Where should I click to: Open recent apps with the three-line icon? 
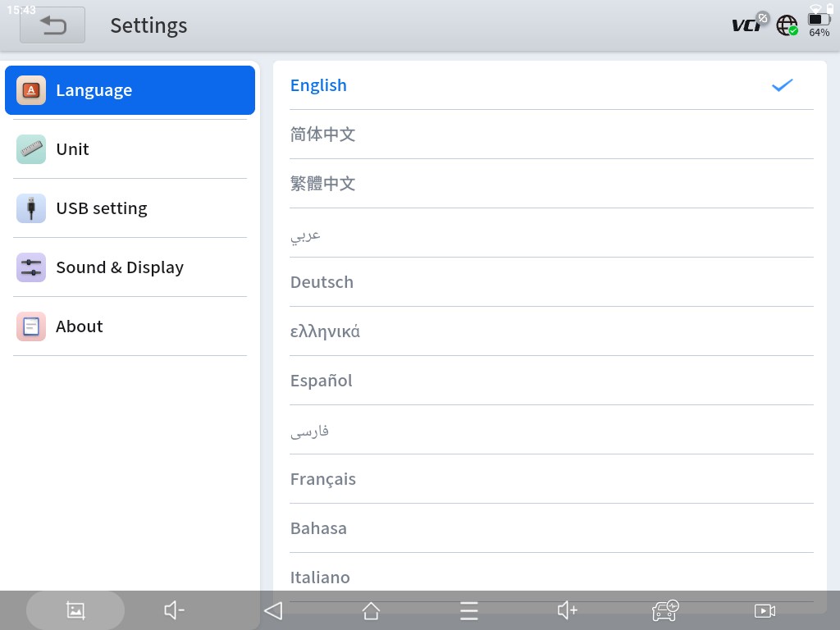pyautogui.click(x=468, y=610)
